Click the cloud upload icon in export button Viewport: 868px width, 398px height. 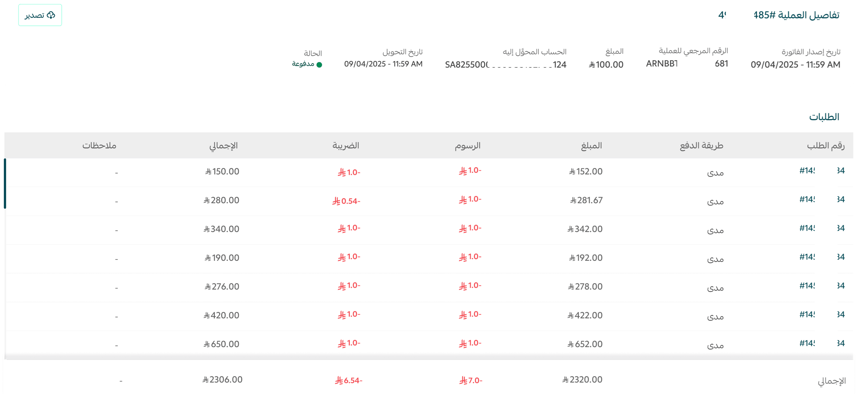tap(51, 15)
